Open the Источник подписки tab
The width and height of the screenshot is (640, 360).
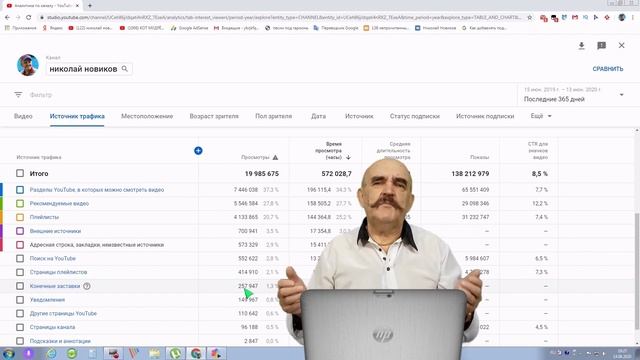[485, 116]
